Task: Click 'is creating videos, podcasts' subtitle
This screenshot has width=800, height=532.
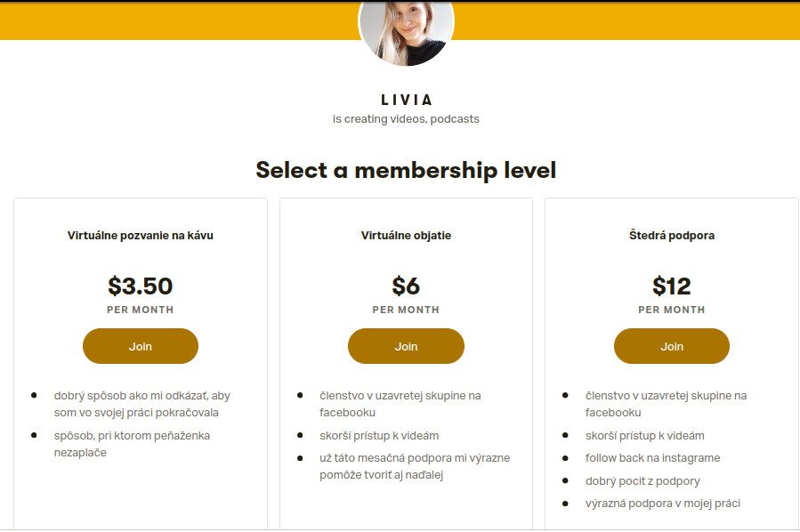Action: tap(406, 119)
